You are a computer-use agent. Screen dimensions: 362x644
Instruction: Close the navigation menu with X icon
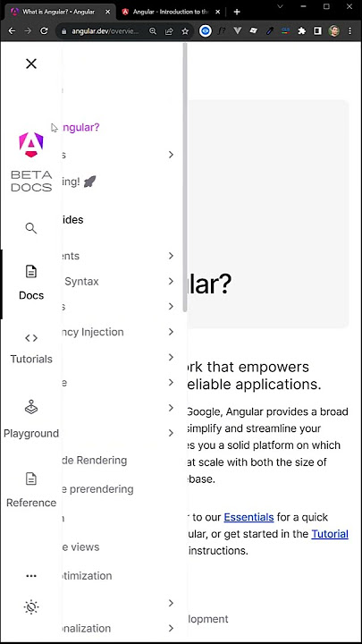[31, 64]
